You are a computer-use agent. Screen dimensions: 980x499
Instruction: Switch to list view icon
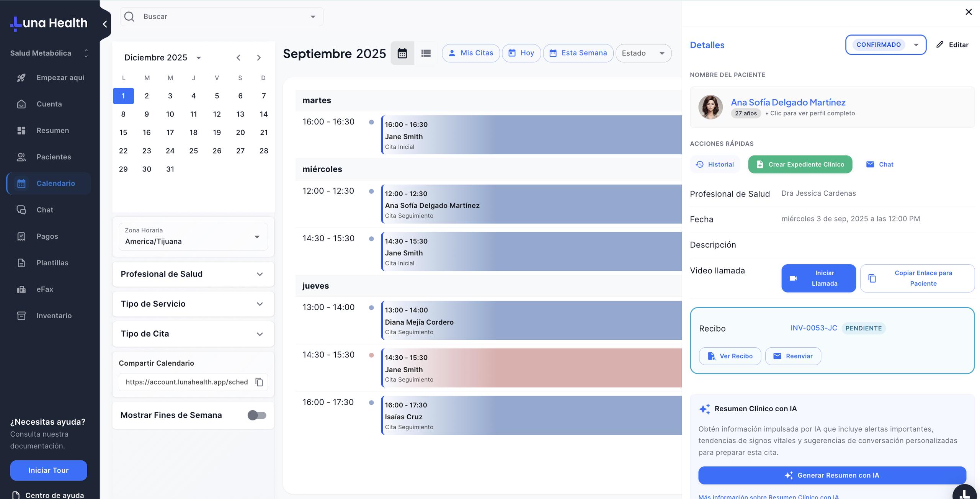[426, 53]
